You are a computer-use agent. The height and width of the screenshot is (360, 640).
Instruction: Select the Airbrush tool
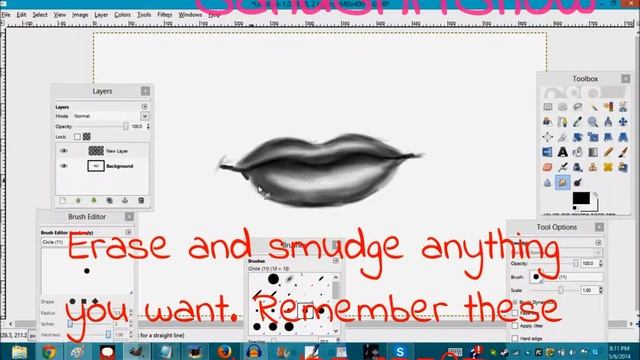coord(563,167)
